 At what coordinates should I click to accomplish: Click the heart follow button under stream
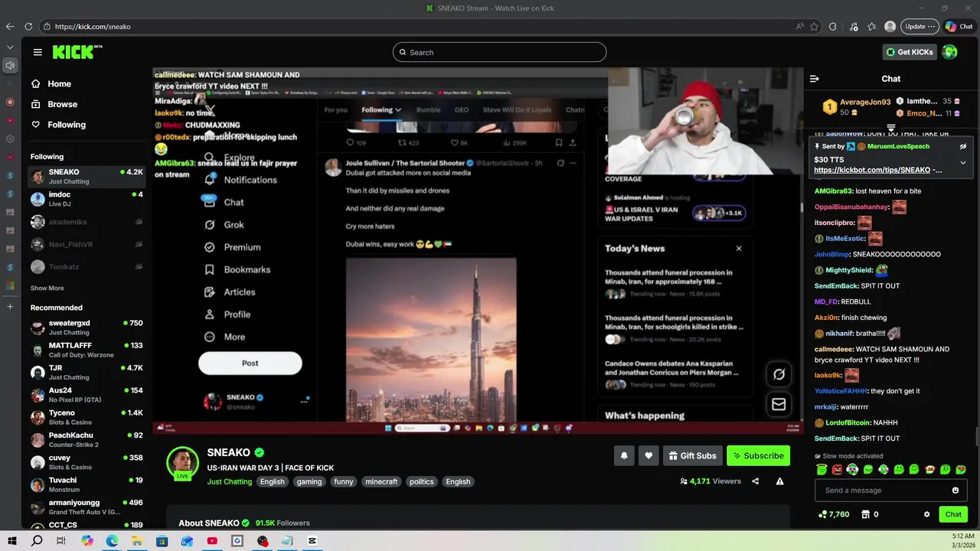pyautogui.click(x=648, y=455)
